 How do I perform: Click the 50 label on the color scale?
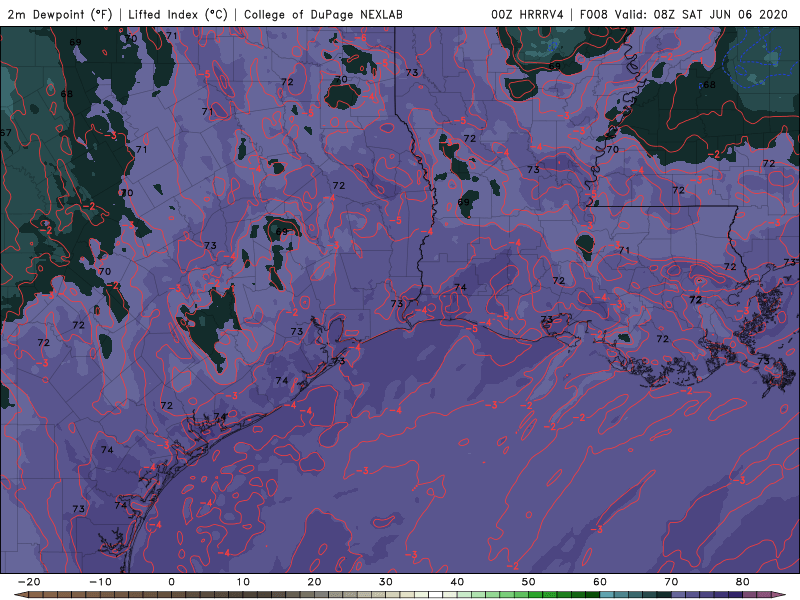click(529, 582)
